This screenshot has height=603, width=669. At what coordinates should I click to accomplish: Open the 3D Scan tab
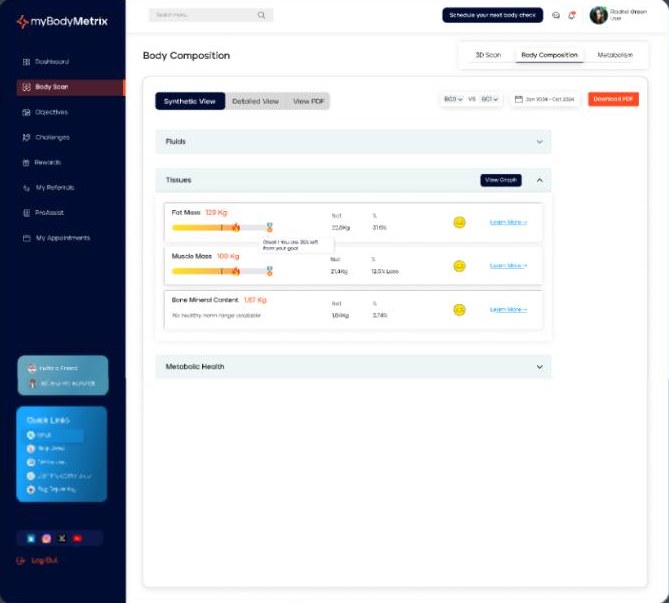pos(488,55)
